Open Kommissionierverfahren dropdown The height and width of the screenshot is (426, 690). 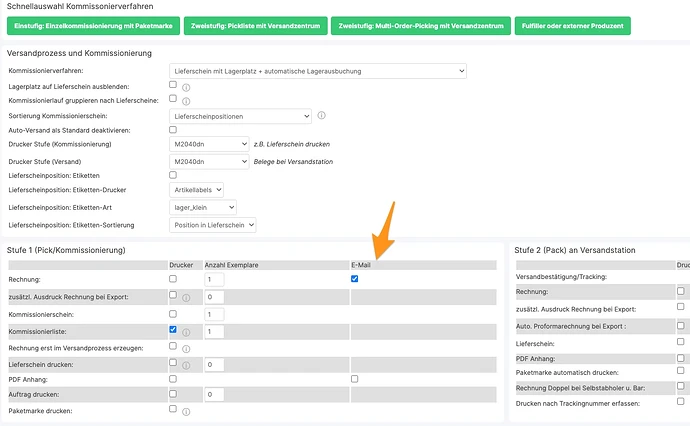point(318,71)
